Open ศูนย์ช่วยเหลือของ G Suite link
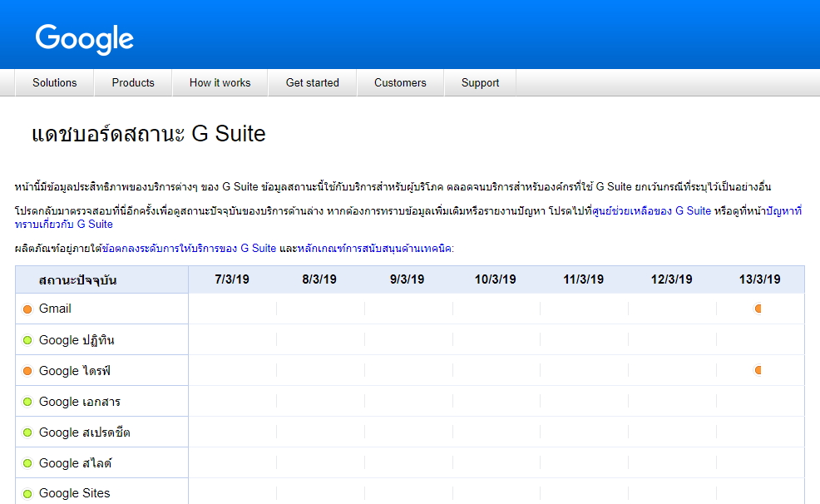Screen dimensions: 820x504 pyautogui.click(x=651, y=210)
